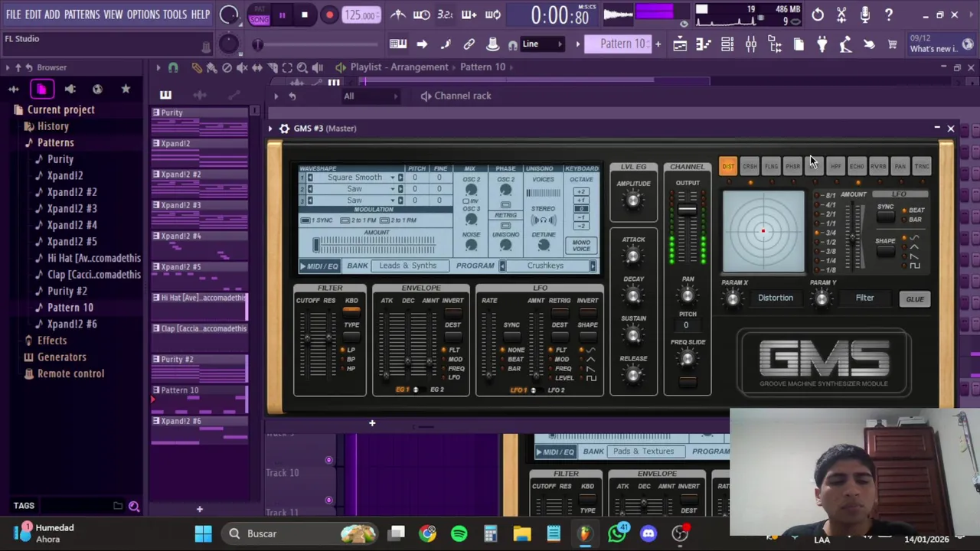Open Chrome from the taskbar
Screen dimensions: 980x551
428,533
